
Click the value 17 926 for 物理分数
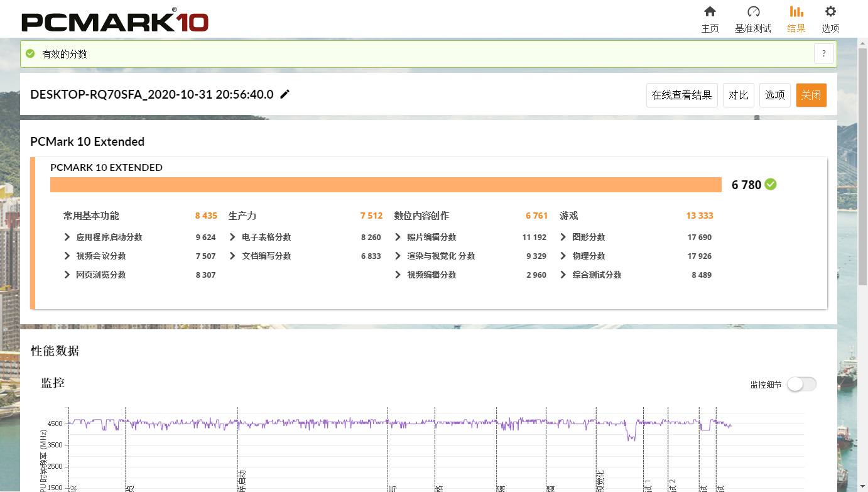(x=700, y=256)
